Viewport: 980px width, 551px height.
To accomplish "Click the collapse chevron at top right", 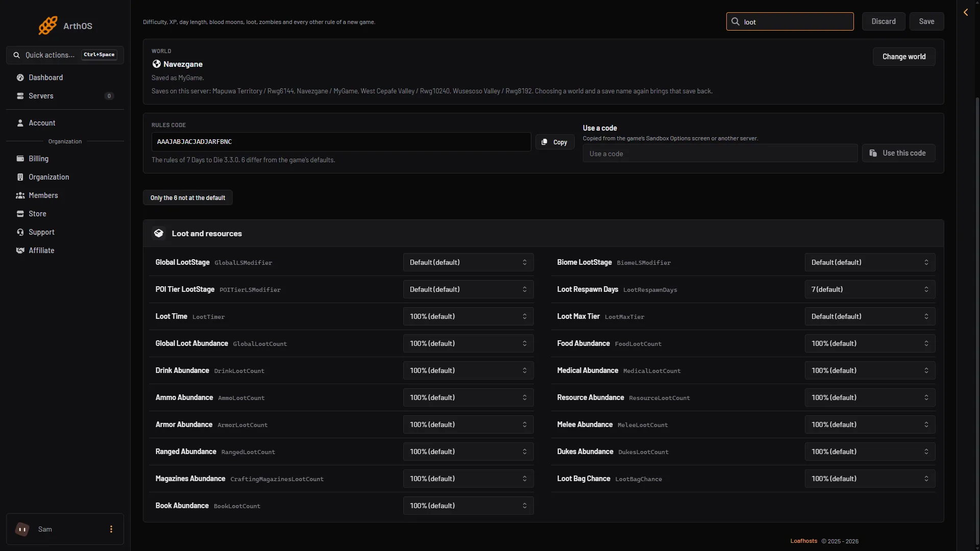I will [x=966, y=12].
